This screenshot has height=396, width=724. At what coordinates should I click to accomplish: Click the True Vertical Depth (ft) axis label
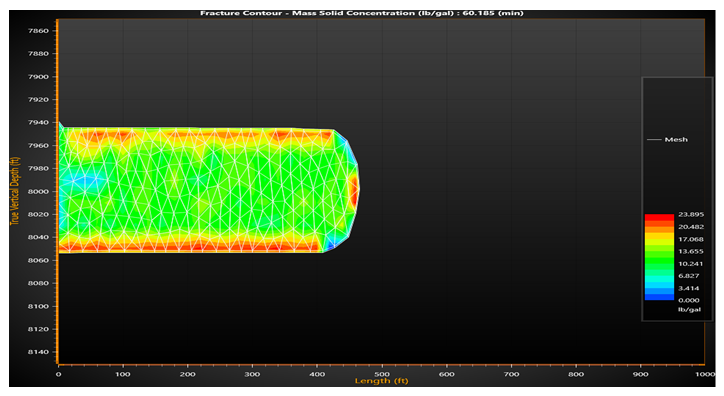(x=15, y=191)
